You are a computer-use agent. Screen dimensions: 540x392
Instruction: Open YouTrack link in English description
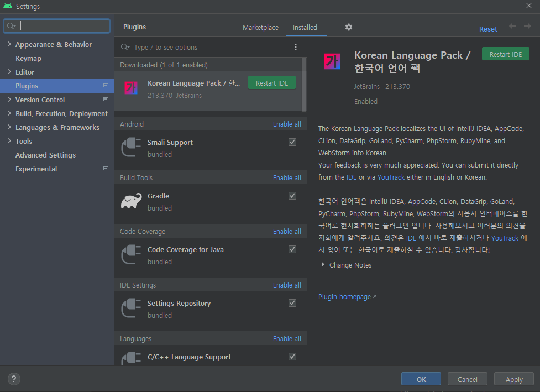pos(391,177)
